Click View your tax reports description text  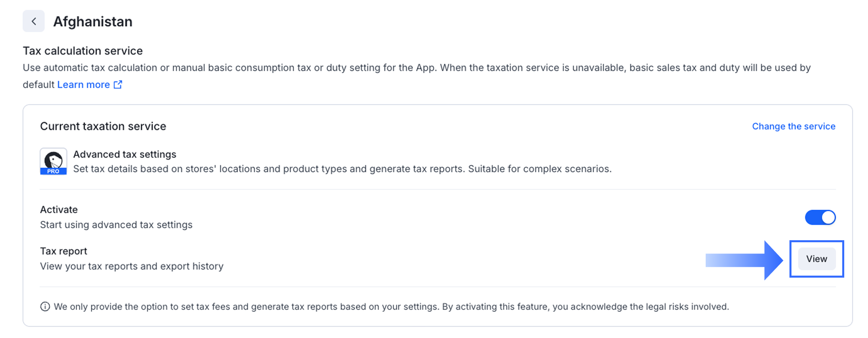132,266
